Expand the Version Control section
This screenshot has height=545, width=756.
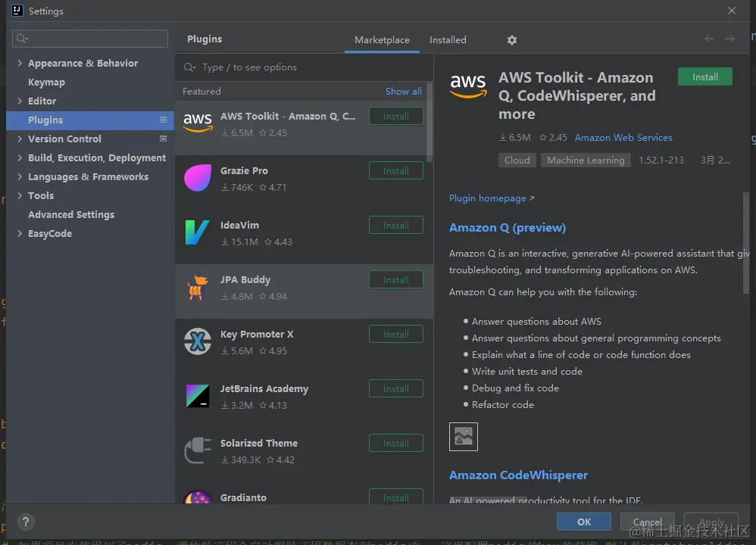click(x=20, y=139)
